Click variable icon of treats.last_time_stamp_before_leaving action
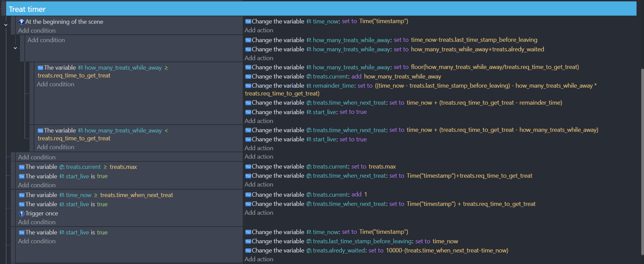 click(x=248, y=242)
